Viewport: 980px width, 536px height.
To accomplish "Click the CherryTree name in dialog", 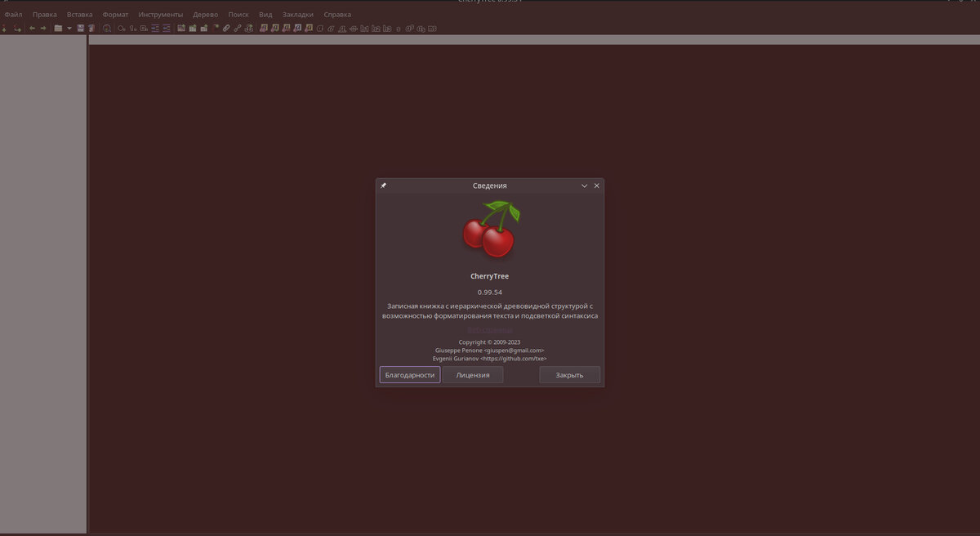I will (x=490, y=276).
